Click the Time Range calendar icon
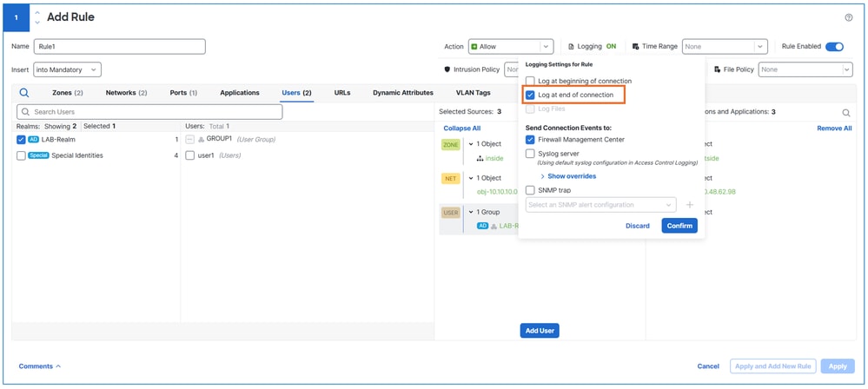 point(635,47)
